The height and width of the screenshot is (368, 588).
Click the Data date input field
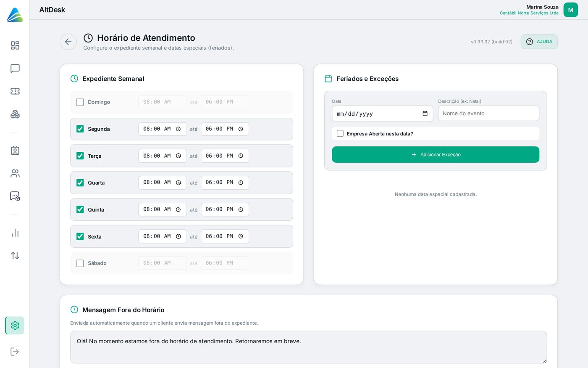[x=382, y=114]
